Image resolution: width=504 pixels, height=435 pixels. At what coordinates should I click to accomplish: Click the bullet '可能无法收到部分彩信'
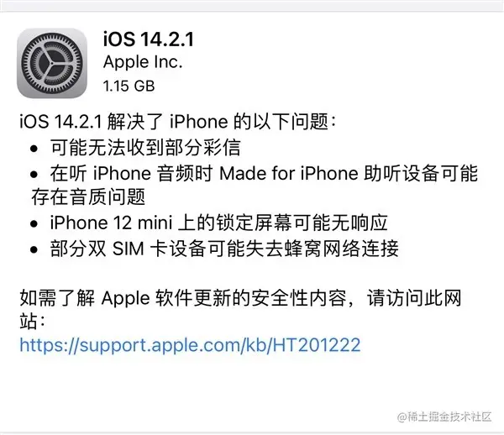tap(145, 148)
